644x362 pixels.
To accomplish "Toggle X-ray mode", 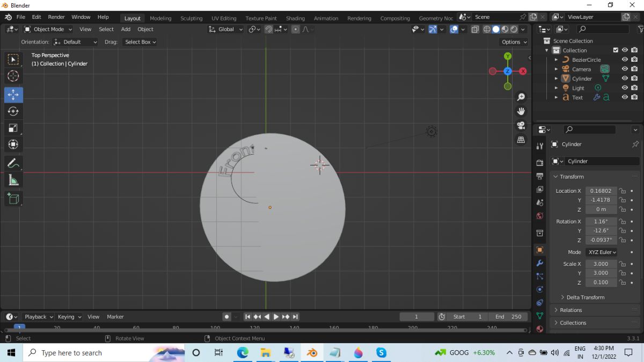I will [475, 29].
